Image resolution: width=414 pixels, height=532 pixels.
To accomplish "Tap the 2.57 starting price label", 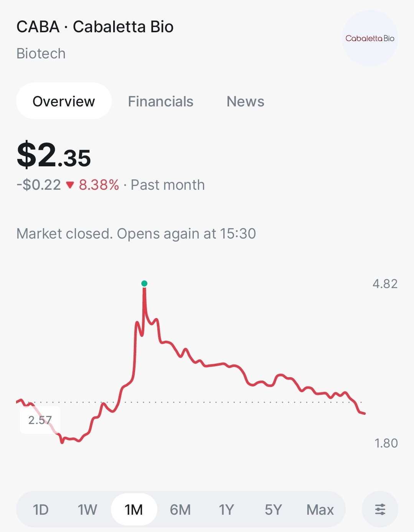I will (40, 420).
